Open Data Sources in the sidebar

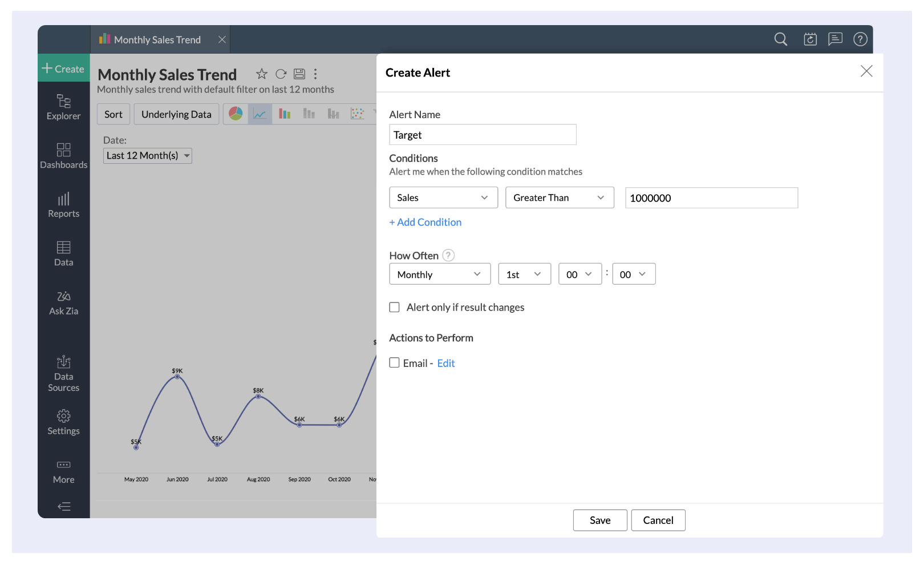[x=63, y=374]
